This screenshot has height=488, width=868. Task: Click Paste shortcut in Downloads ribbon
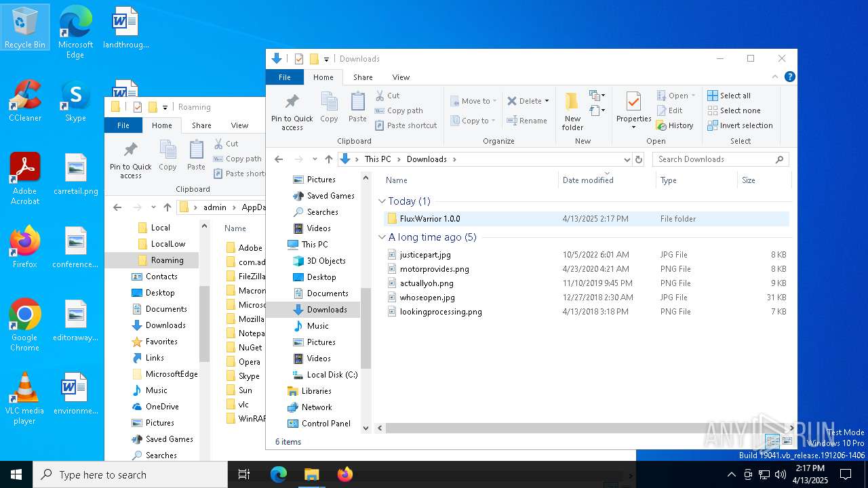406,125
